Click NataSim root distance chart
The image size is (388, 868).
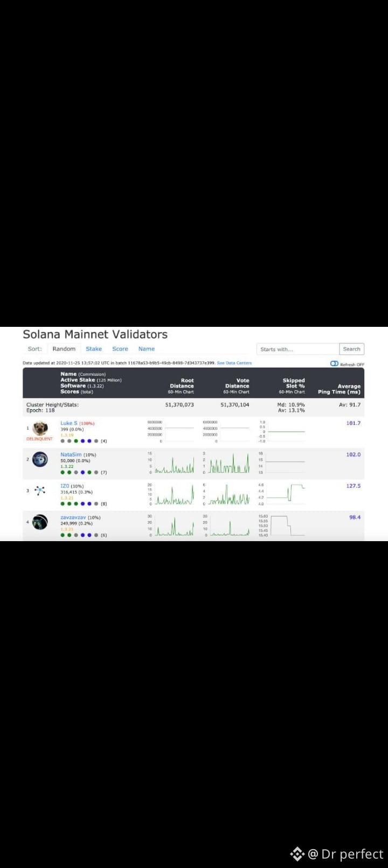[x=171, y=463]
